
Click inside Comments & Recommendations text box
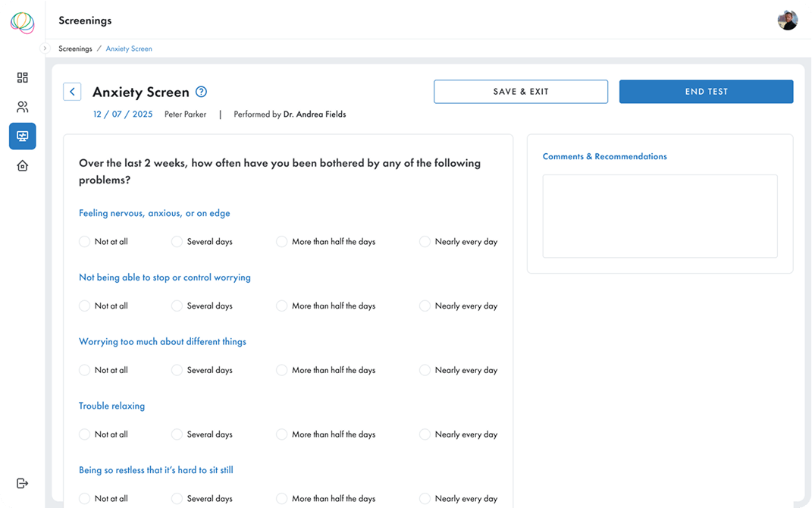(x=660, y=216)
